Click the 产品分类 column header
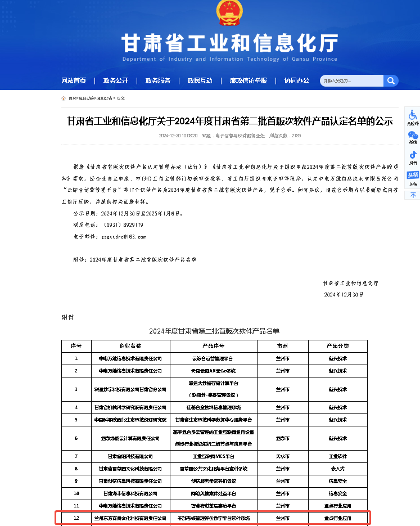Screen dimensions: 420x526 337,346
